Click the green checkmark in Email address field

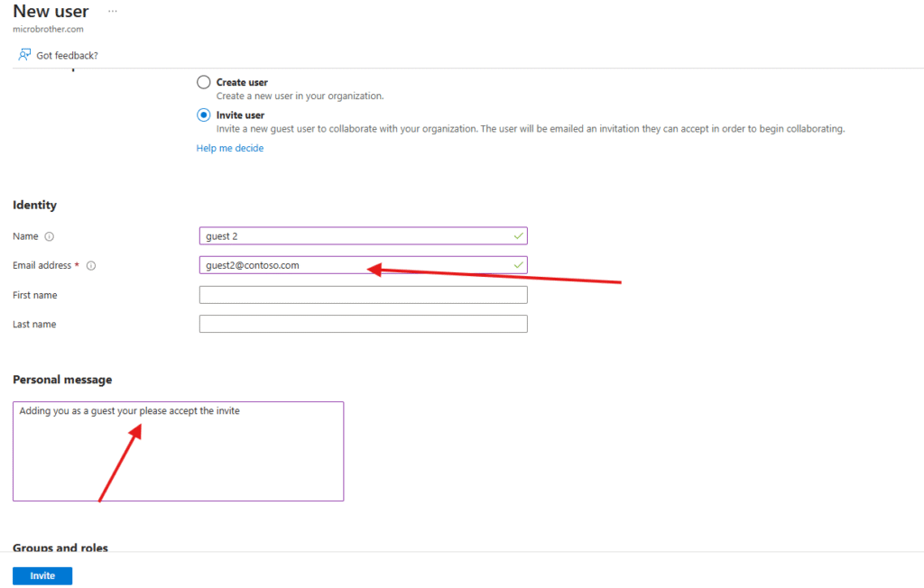click(518, 265)
